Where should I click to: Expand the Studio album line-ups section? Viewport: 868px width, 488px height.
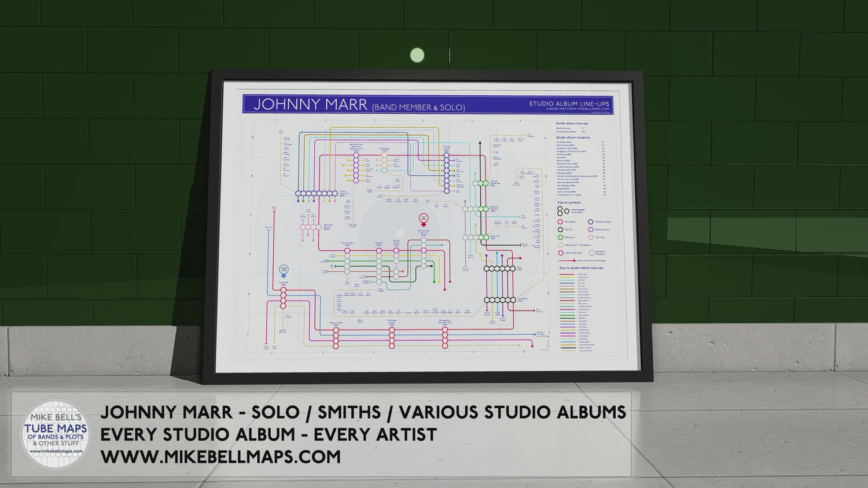(x=572, y=124)
